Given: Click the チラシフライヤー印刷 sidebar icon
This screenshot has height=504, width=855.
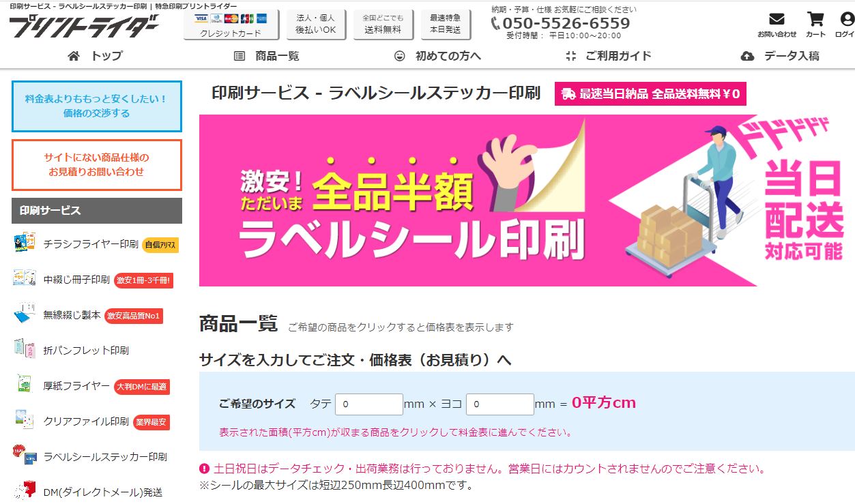Looking at the screenshot, I should tap(25, 243).
